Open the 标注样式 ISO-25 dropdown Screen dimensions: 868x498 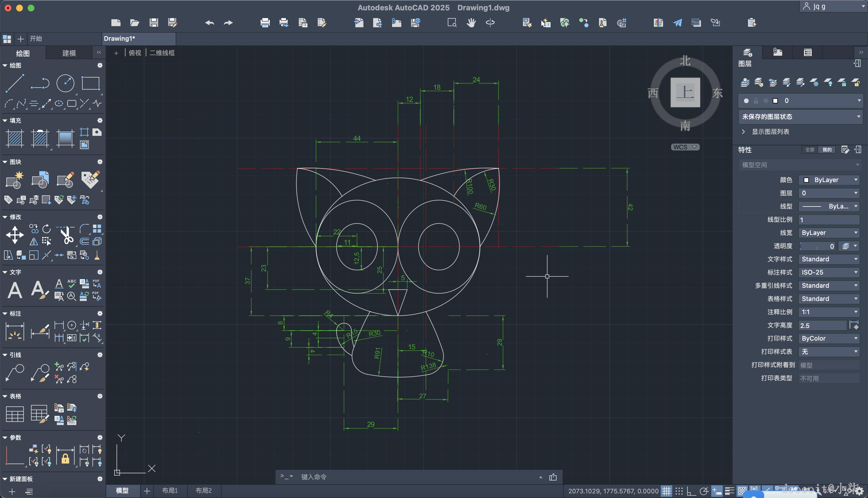click(829, 272)
